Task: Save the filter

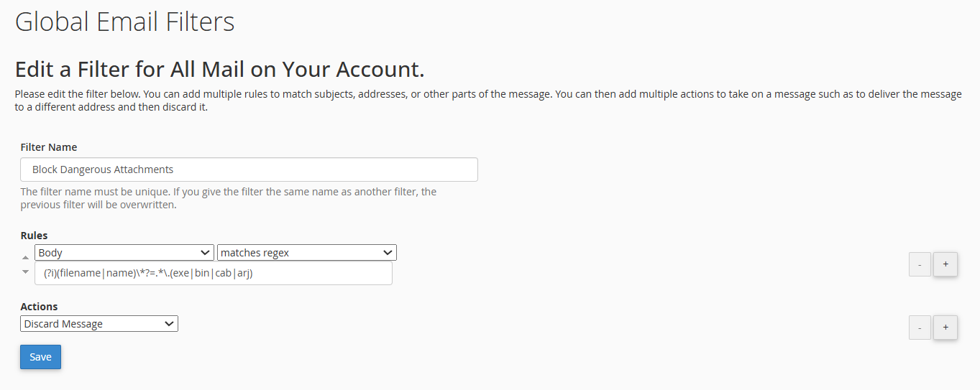Action: pos(40,357)
